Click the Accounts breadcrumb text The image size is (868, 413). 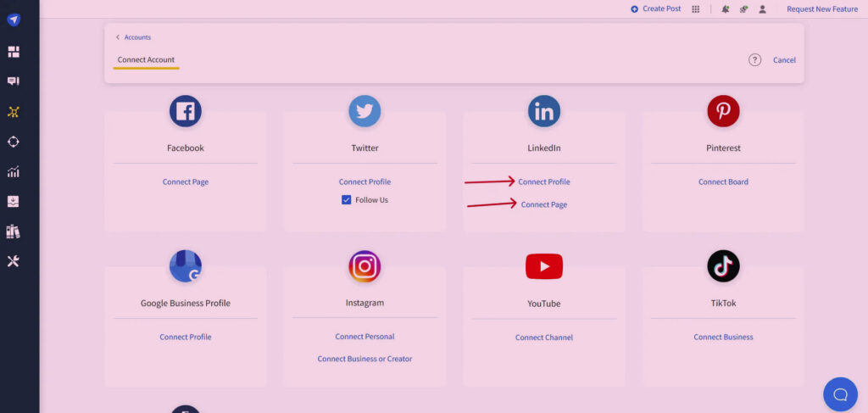tap(137, 37)
